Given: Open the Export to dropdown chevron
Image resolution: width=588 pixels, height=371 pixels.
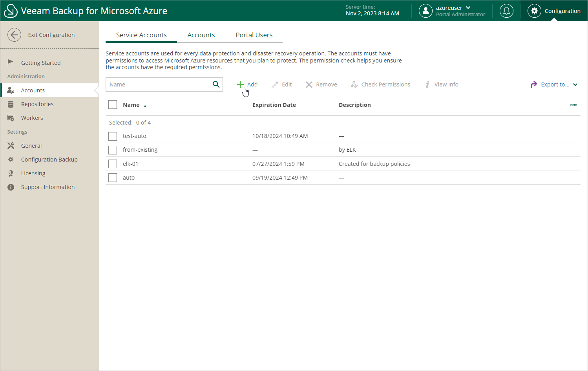Looking at the screenshot, I should pos(575,84).
